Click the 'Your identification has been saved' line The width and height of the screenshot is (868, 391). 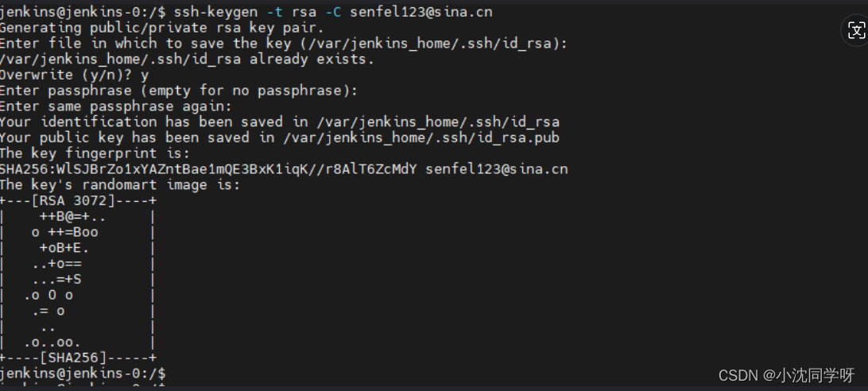(x=280, y=122)
